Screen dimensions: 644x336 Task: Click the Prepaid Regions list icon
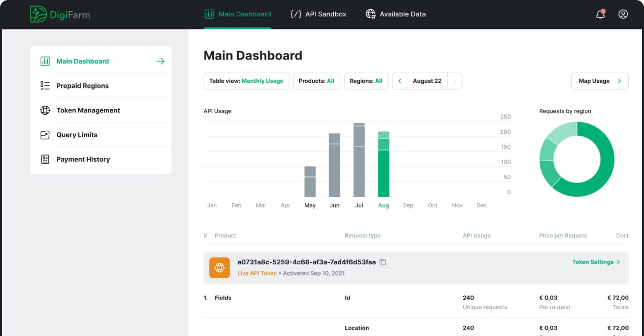45,85
